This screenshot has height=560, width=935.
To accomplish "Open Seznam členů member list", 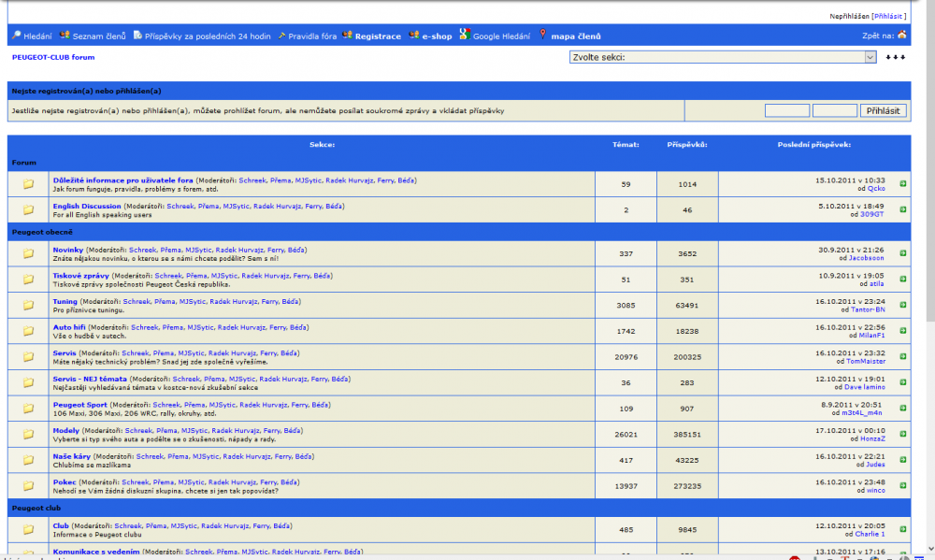I will coord(99,36).
